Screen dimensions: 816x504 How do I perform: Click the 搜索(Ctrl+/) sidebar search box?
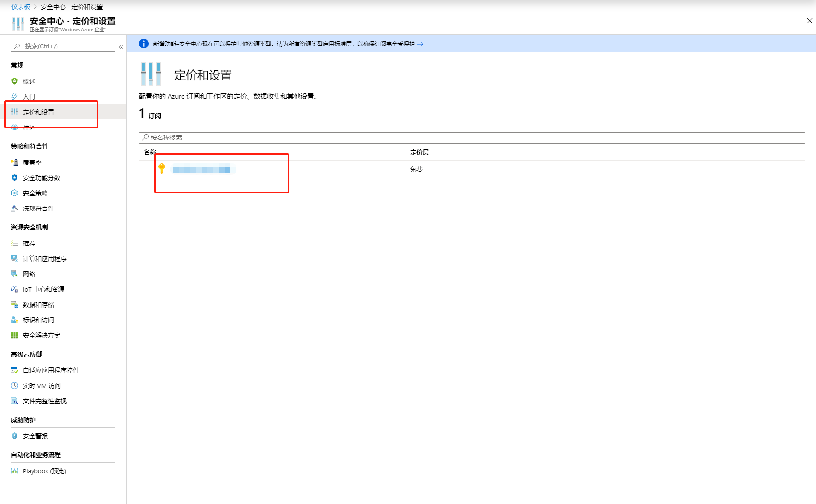tap(63, 46)
